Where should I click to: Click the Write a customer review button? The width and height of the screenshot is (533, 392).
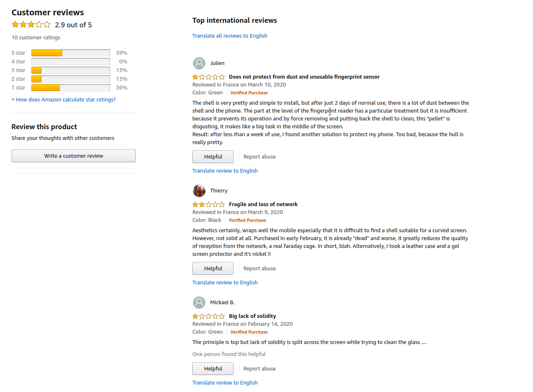coord(74,156)
